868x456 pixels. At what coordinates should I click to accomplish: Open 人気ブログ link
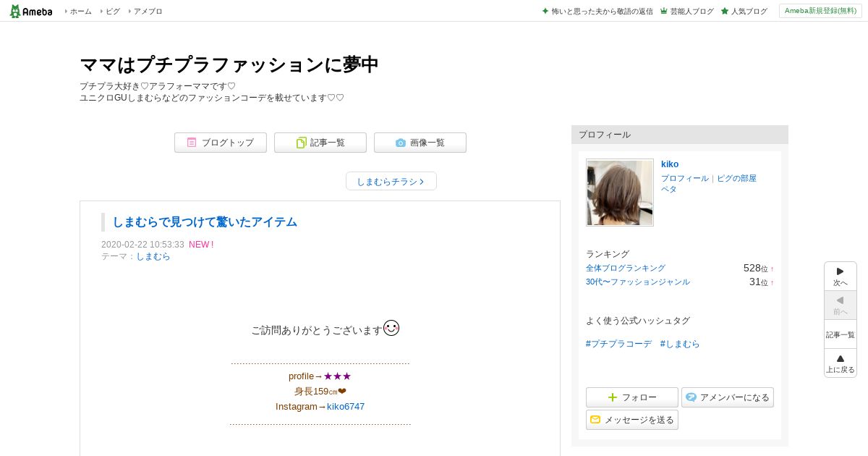pyautogui.click(x=749, y=11)
